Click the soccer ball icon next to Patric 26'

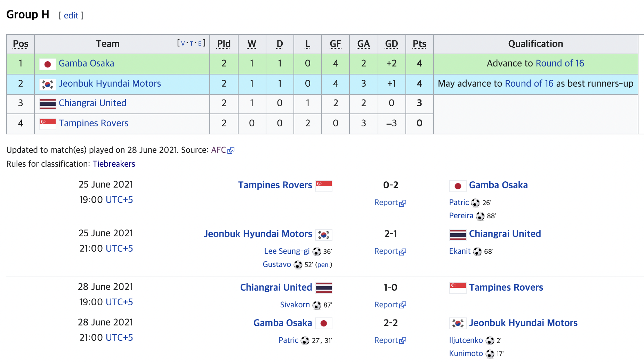pos(475,203)
